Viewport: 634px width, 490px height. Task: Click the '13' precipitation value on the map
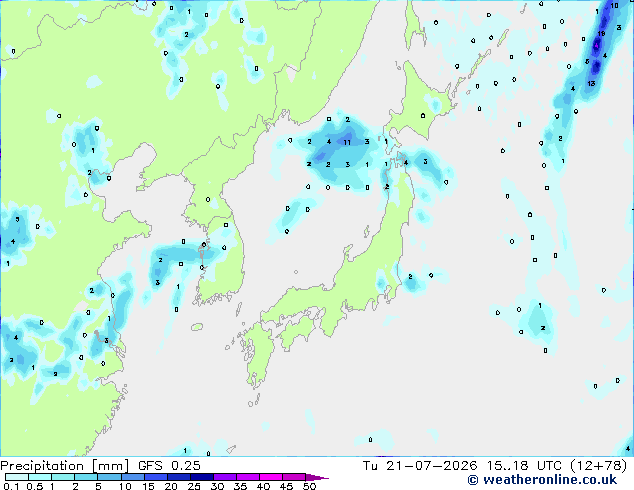pyautogui.click(x=591, y=84)
